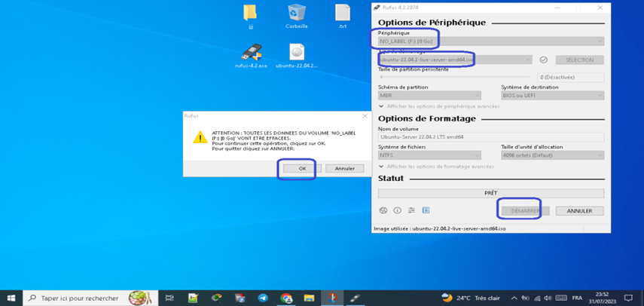The image size is (644, 306).
Task: Open the Rufus log icon
Action: [426, 210]
